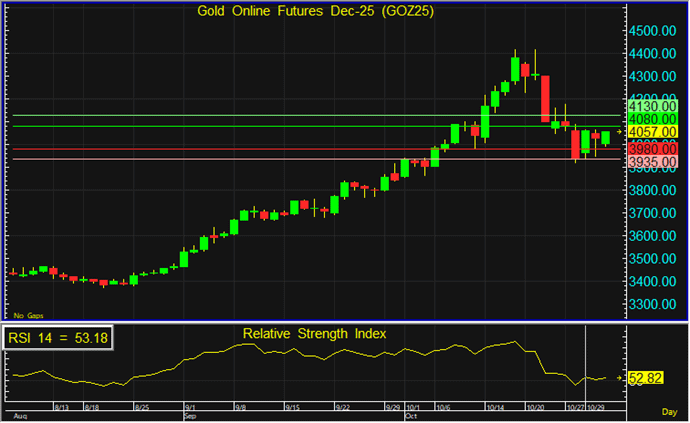Click the Relative Strength Index panel title
The width and height of the screenshot is (690, 423).
click(313, 332)
